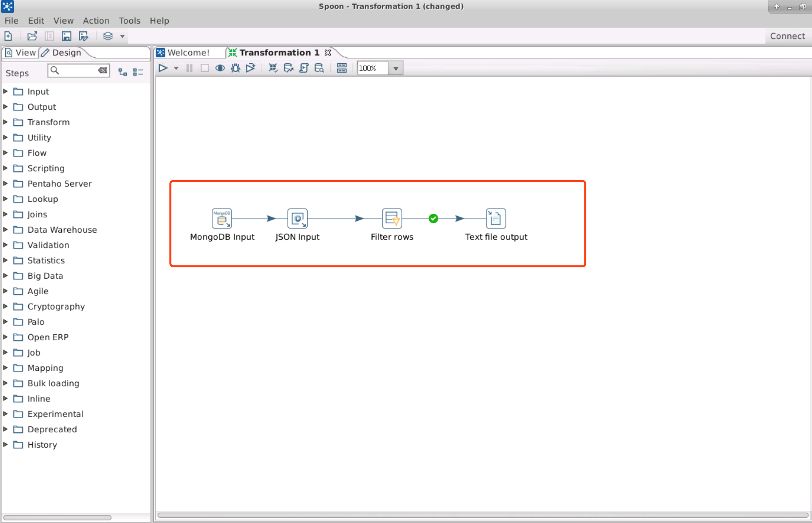Screen dimensions: 812x523
Task: Run the transformation with play icon
Action: 163,68
